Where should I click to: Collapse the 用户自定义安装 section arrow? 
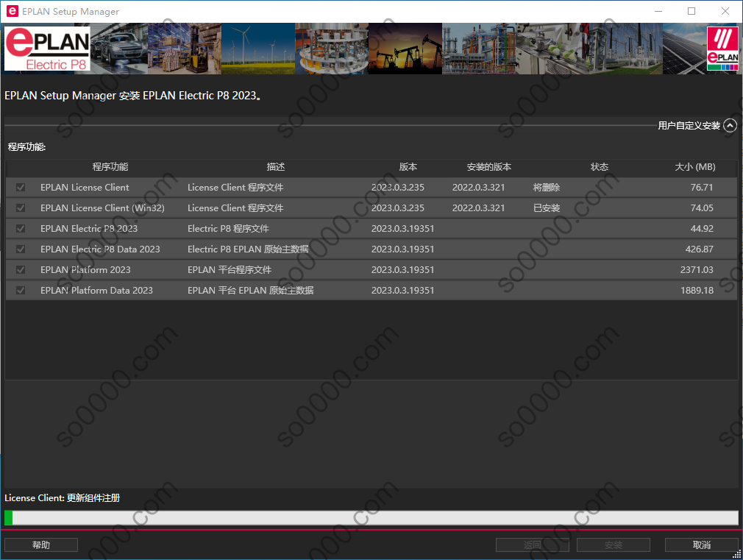730,126
